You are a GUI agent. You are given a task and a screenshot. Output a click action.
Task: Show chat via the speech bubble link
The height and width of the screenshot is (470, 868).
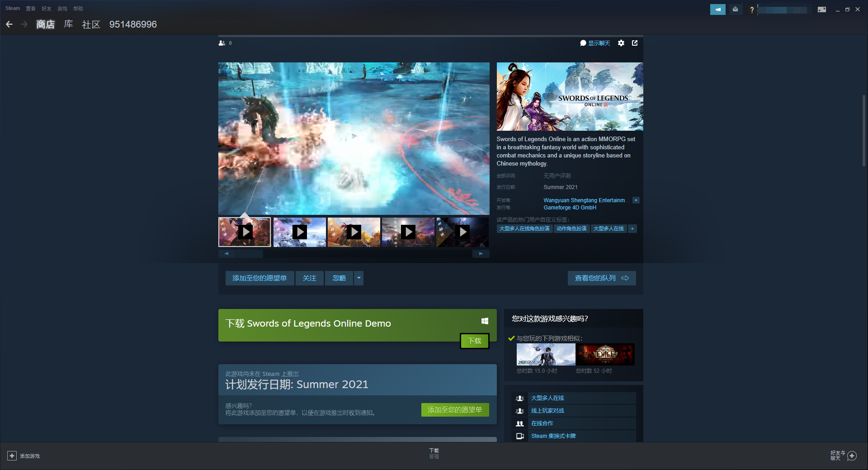pos(595,43)
